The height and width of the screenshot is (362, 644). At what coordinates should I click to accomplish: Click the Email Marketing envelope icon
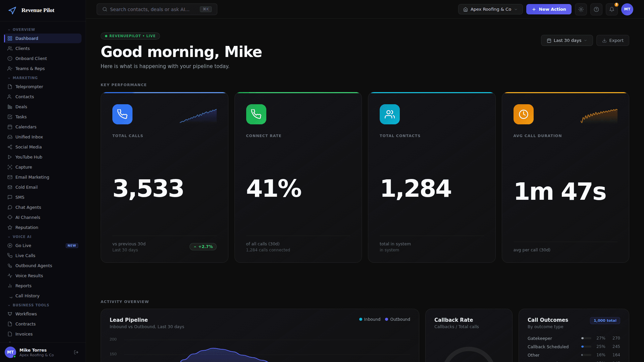(10, 177)
